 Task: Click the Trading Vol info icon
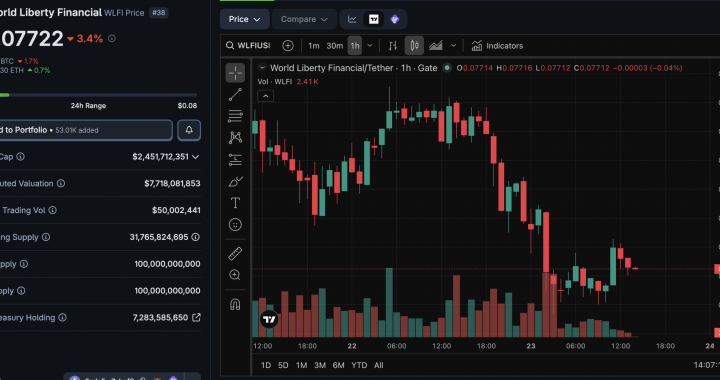[x=53, y=210]
